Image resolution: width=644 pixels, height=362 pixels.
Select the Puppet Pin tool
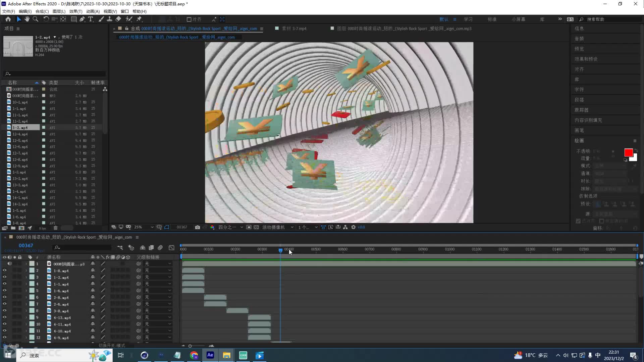coord(139,19)
